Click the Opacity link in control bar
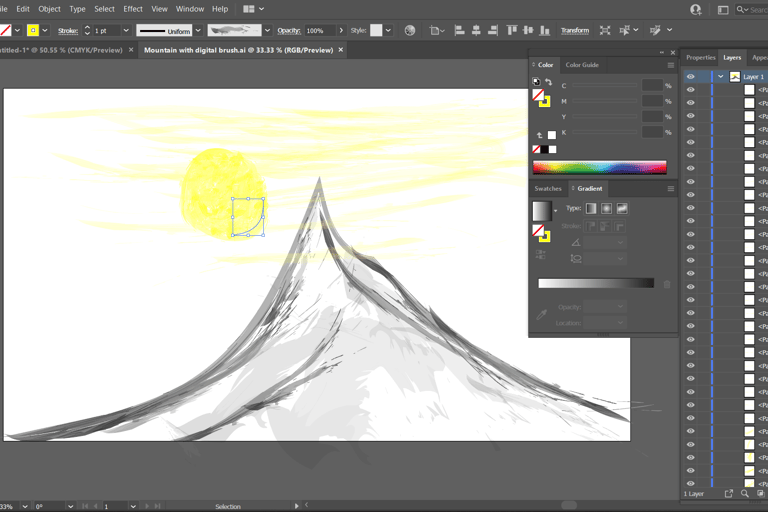Image resolution: width=768 pixels, height=512 pixels. (289, 30)
